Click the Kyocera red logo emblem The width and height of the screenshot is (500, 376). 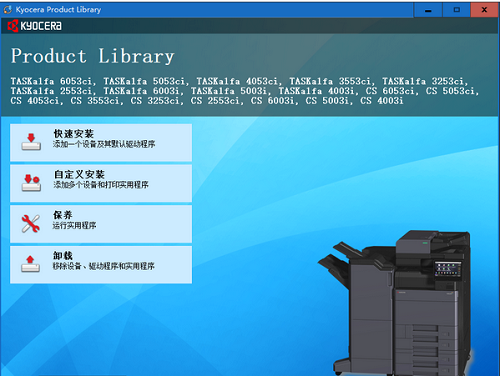click(x=13, y=26)
